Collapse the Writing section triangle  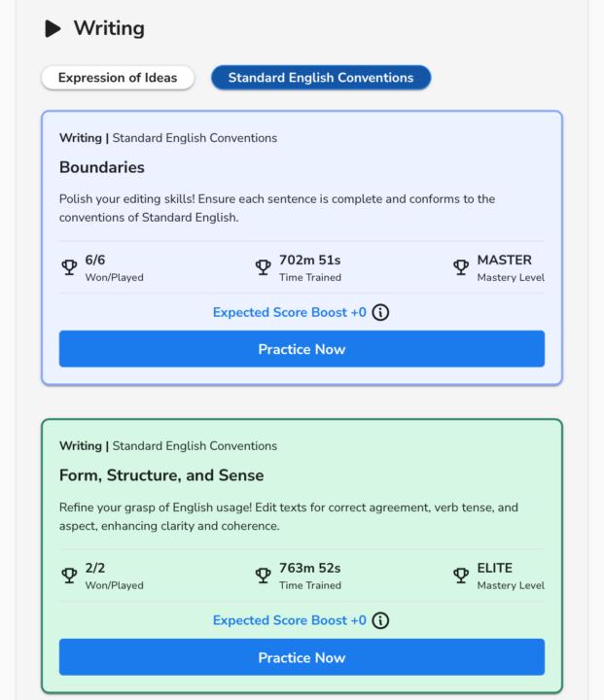point(53,29)
